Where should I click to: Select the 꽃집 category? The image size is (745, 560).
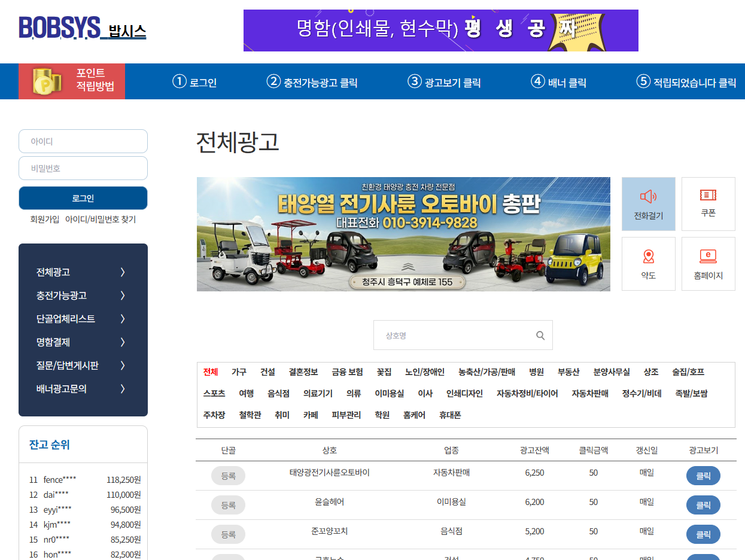point(384,372)
